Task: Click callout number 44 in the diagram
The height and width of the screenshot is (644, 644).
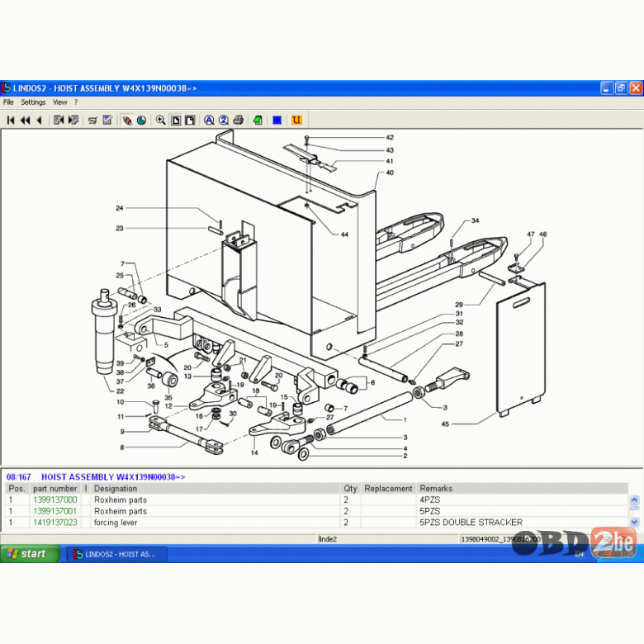Action: (x=344, y=234)
